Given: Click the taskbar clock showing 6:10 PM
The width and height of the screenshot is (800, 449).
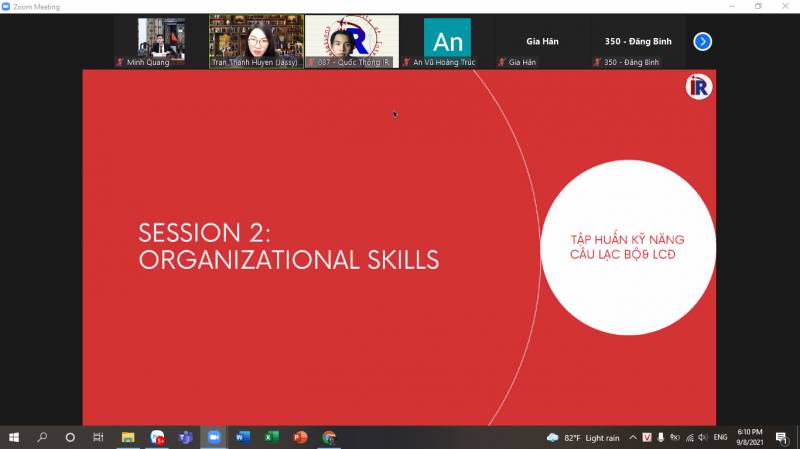Looking at the screenshot, I should 749,437.
